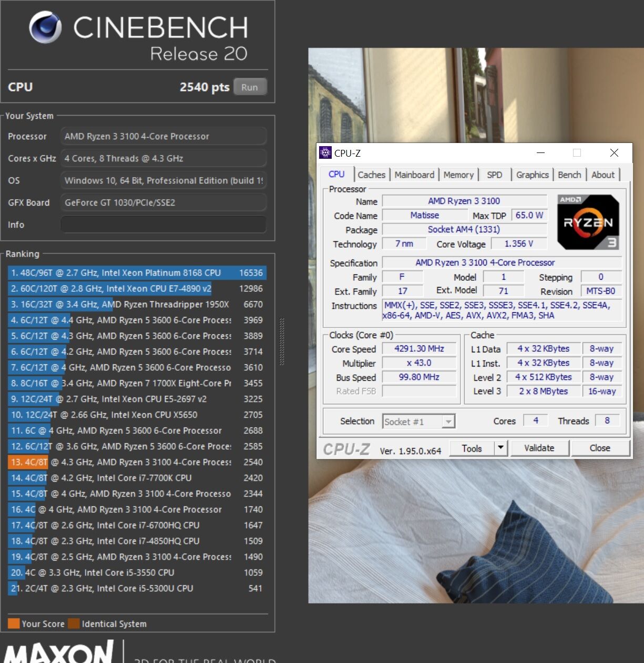
Task: Click the Bus Speed 99.80 MHz value
Action: [x=419, y=377]
